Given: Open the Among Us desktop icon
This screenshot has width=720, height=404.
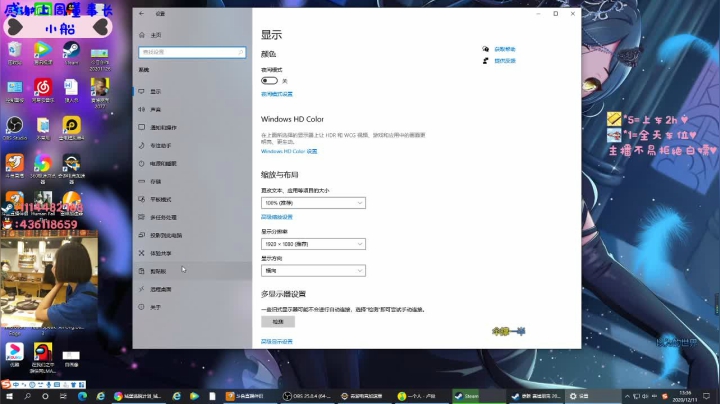Looking at the screenshot, I should (43, 358).
